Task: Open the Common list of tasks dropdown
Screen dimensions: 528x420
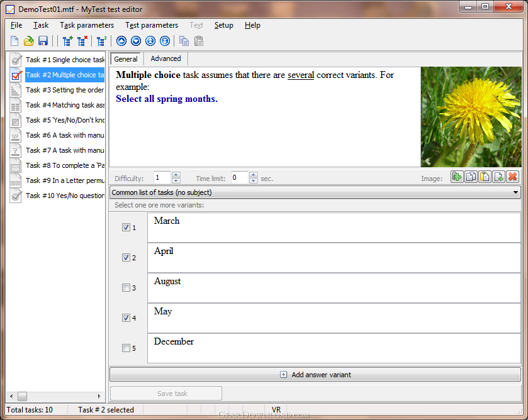Action: click(315, 192)
